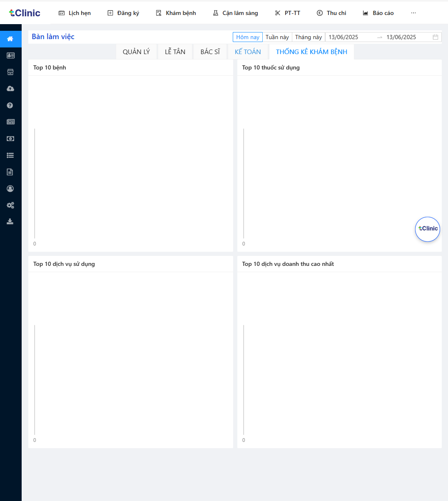Open the Lịch hẹn menu
Image resolution: width=448 pixels, height=501 pixels.
pyautogui.click(x=75, y=13)
